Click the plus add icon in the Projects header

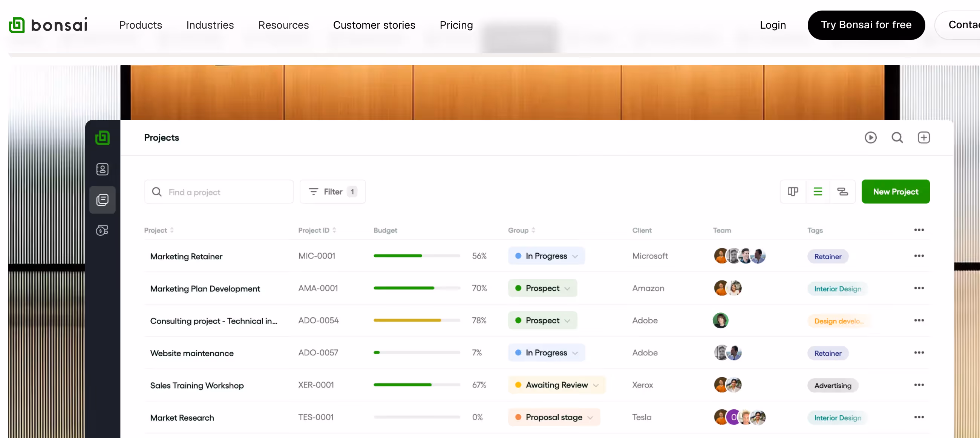(x=924, y=137)
